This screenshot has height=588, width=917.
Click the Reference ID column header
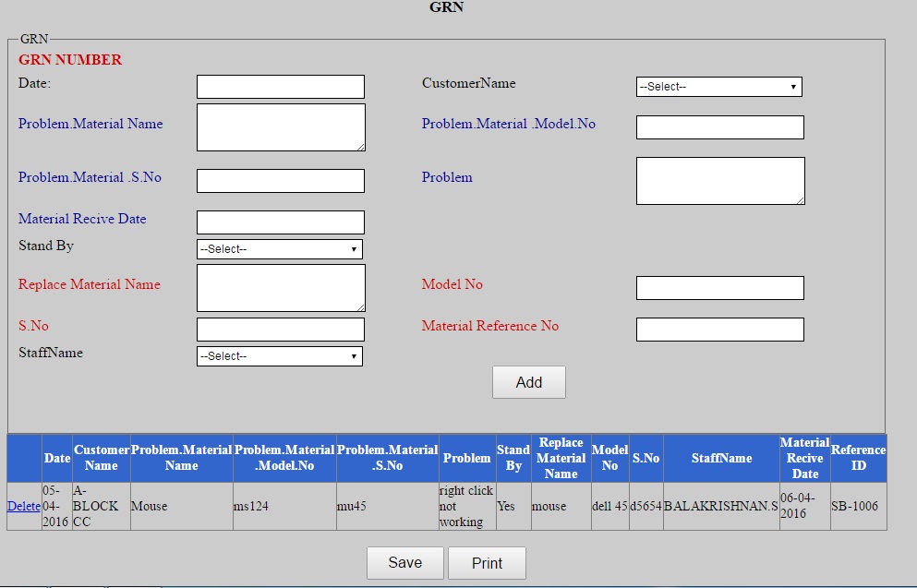(x=858, y=457)
